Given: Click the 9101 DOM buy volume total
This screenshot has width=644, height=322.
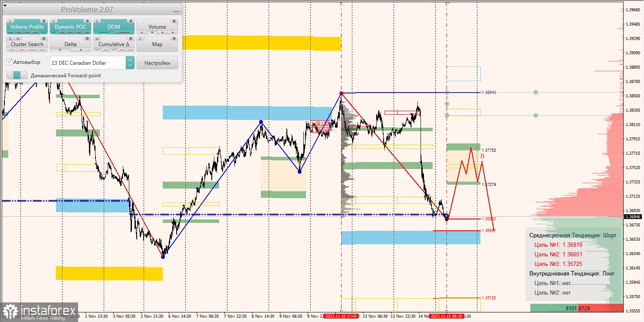Looking at the screenshot, I should pos(571,308).
